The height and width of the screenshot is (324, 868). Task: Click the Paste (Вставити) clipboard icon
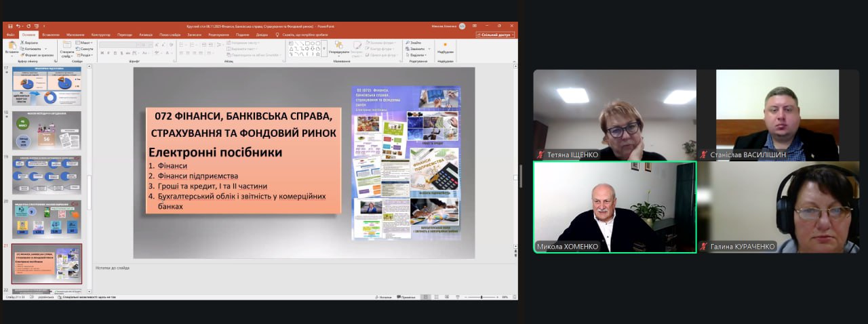(12, 46)
